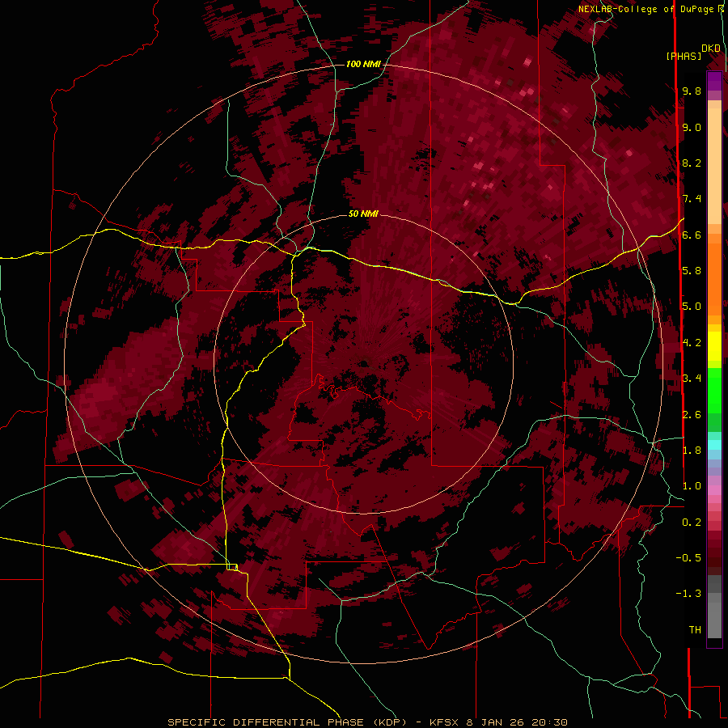Image resolution: width=728 pixels, height=728 pixels.
Task: Select the bright green segment of the color bar
Action: [714, 390]
